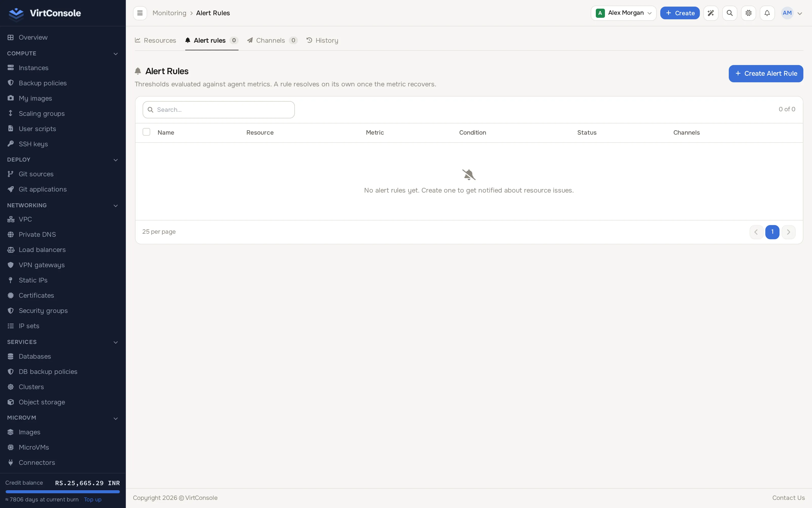Switch to the Resources tab

point(155,41)
